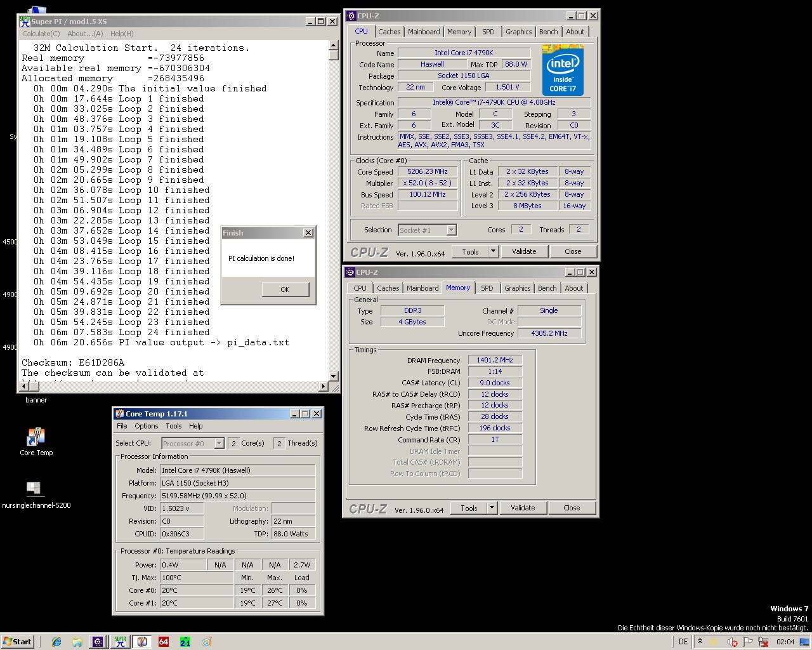
Task: Click Super PI title bar icon
Action: (x=25, y=21)
